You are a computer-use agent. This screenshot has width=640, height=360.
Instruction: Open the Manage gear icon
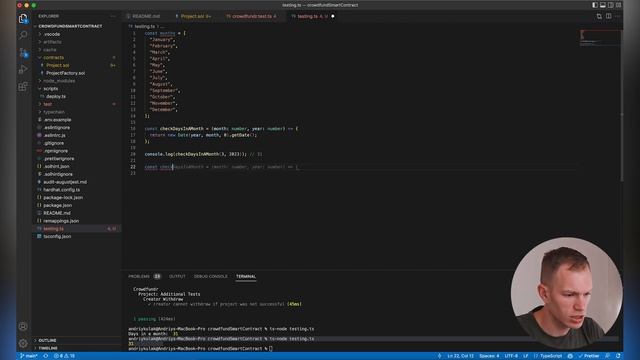23,343
